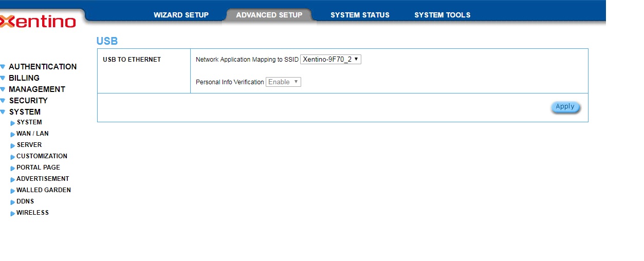This screenshot has height=261, width=644.
Task: Click the arrow icon beside DDNS
Action: (13, 202)
